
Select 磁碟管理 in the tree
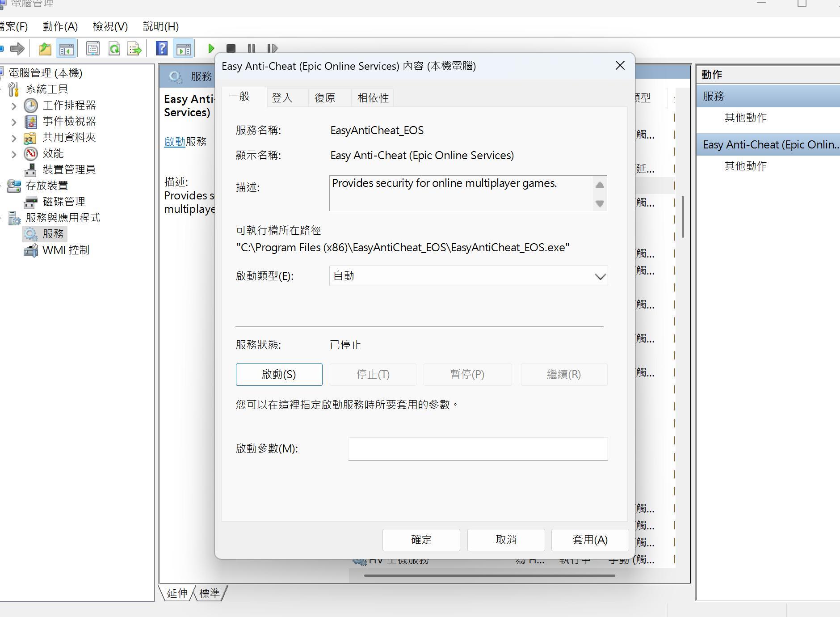(x=64, y=202)
